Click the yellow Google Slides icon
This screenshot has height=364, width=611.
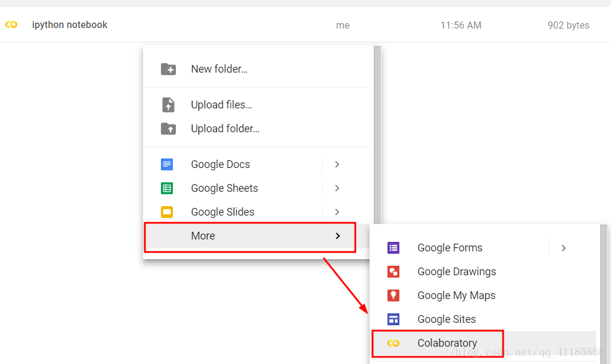pos(167,212)
